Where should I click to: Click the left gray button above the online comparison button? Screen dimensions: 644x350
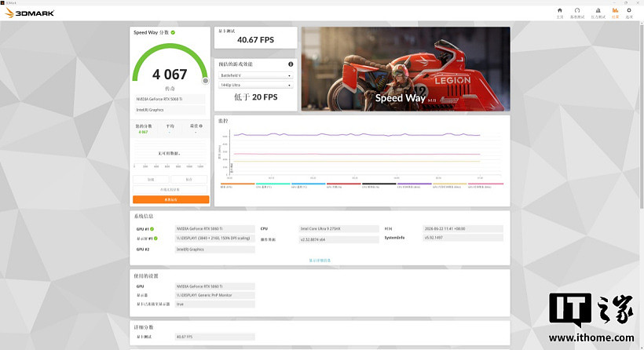tap(151, 179)
